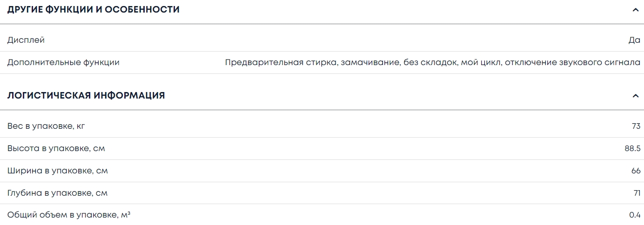Select the «Высота в упаковке, см» label
The width and height of the screenshot is (644, 225).
56,149
